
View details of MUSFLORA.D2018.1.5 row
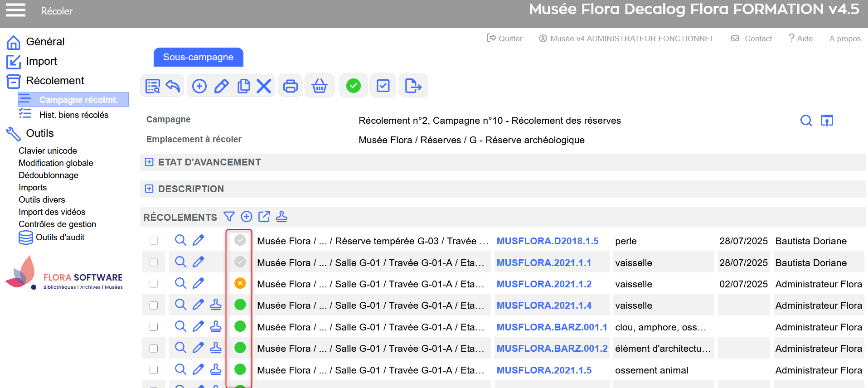[x=180, y=240]
